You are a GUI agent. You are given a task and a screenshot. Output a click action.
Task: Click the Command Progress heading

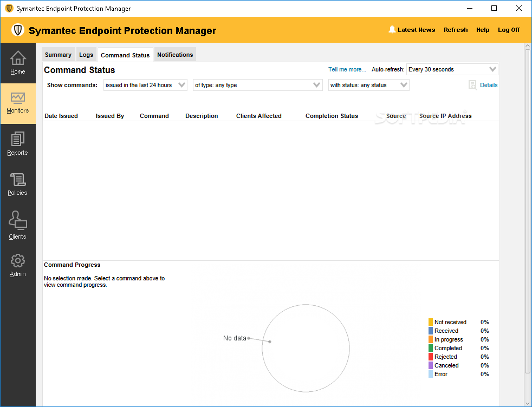(x=72, y=265)
